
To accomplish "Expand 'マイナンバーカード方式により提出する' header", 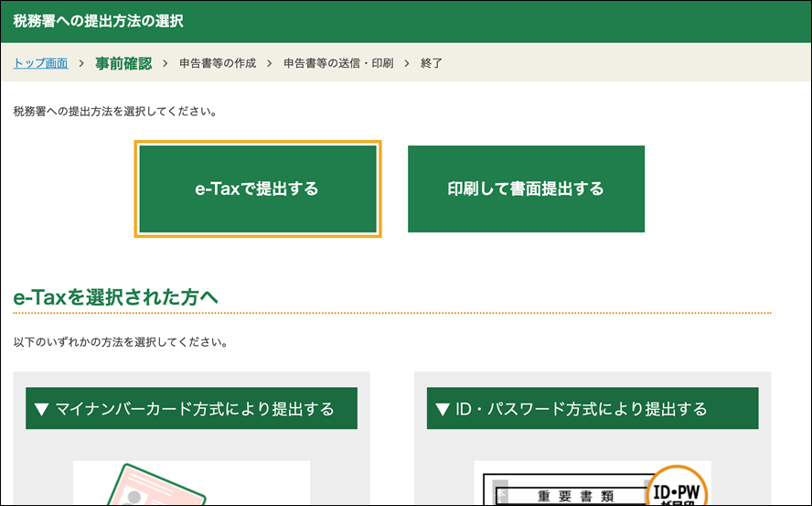I will [192, 408].
